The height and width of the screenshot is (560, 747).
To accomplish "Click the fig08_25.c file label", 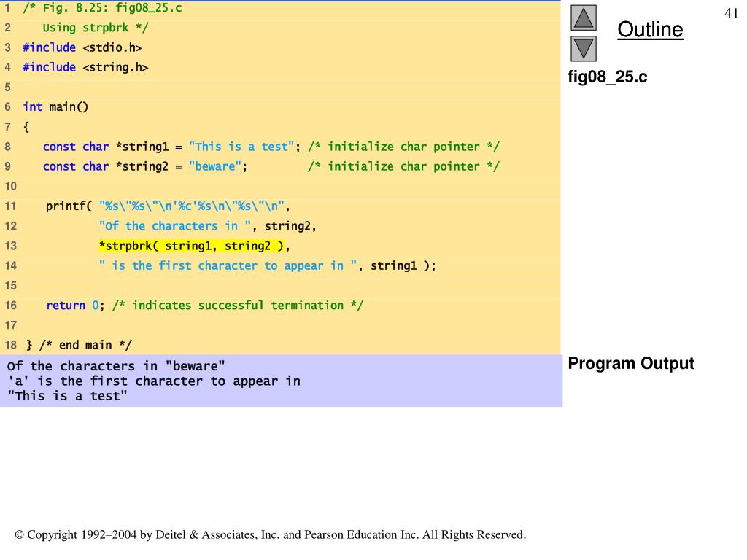I will tap(608, 77).
